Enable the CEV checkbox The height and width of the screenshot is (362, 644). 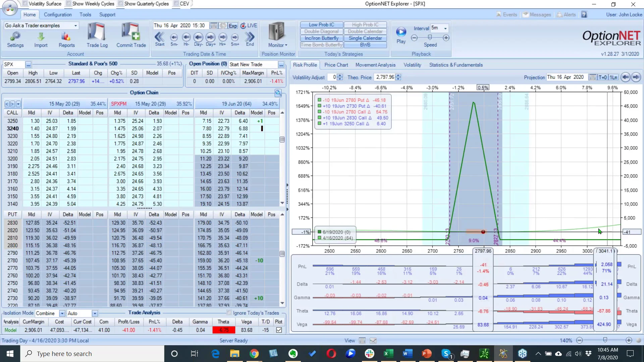pos(176,4)
